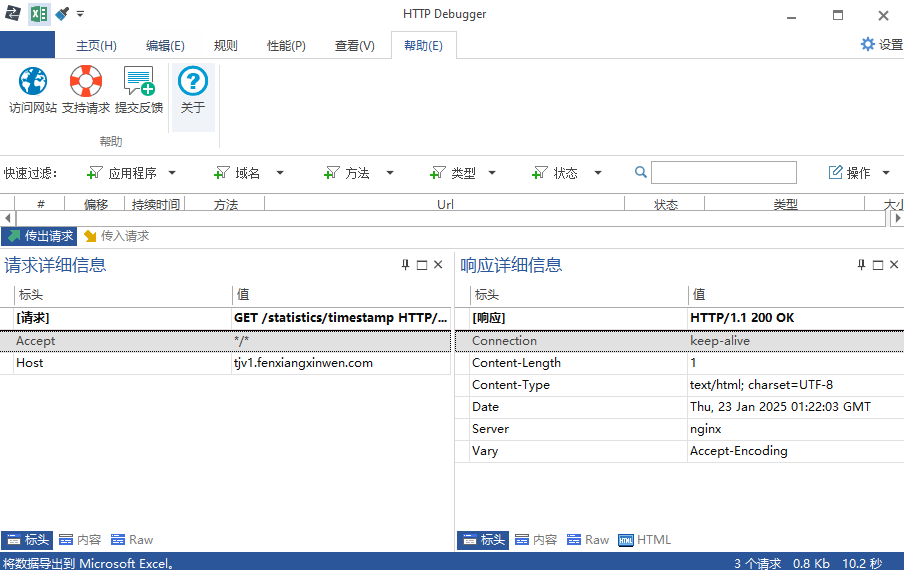Open the blue file menu button
904x570 pixels.
[27, 45]
